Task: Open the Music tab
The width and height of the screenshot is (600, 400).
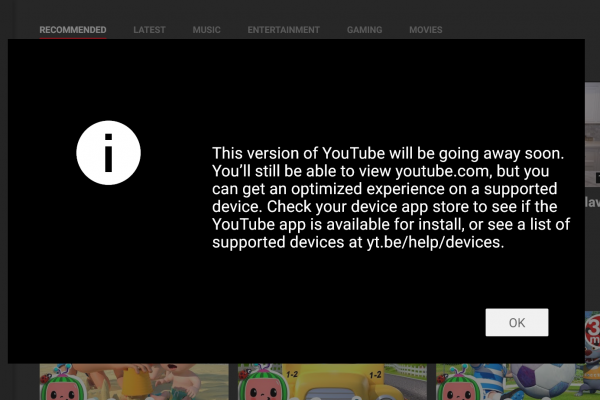Action: click(x=207, y=30)
